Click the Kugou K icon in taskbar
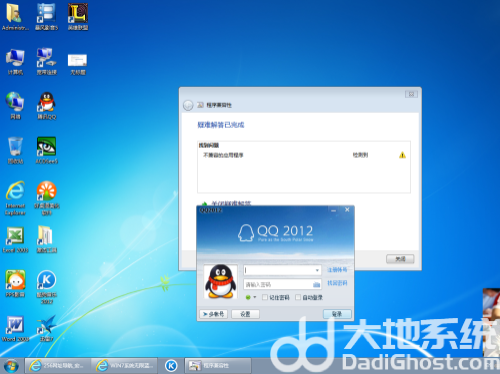 (171, 366)
